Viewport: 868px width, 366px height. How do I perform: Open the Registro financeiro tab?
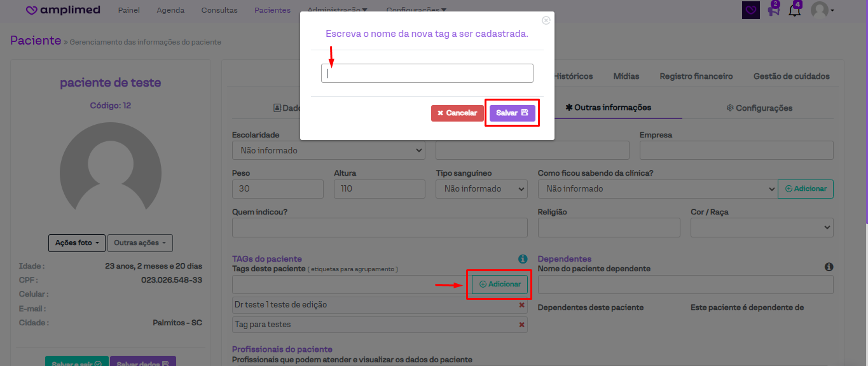696,76
